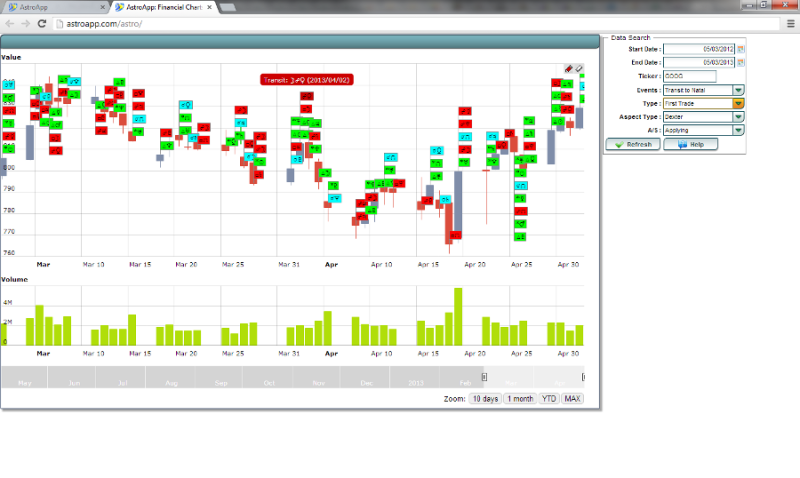Select the AstroApp: Financial Chart tab
Viewport: 800px width, 478px height.
[162, 7]
